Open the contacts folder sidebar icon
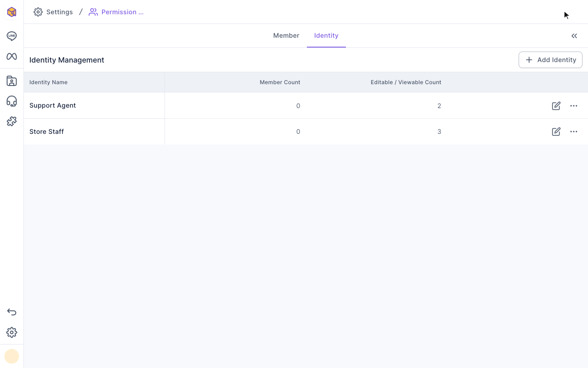The height and width of the screenshot is (368, 588). (11, 81)
